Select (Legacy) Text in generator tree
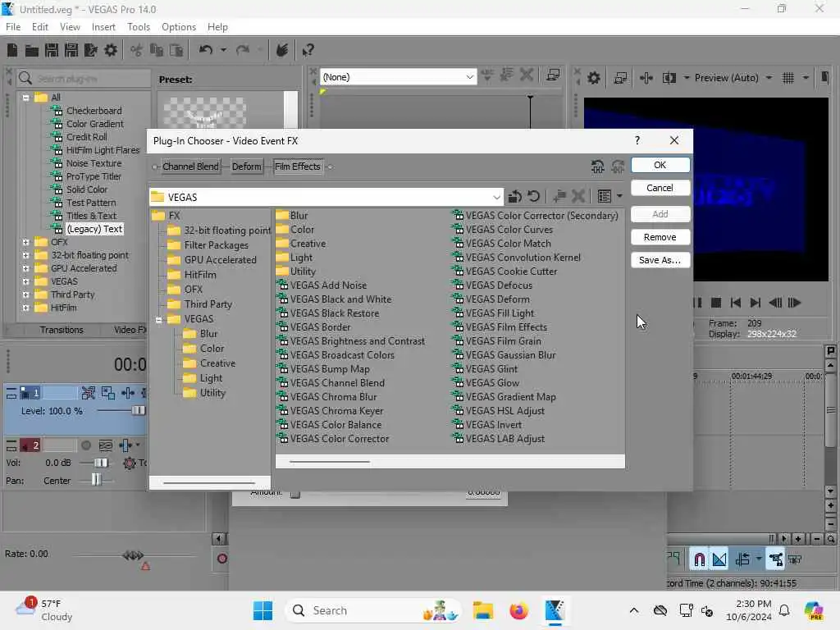 coord(94,229)
